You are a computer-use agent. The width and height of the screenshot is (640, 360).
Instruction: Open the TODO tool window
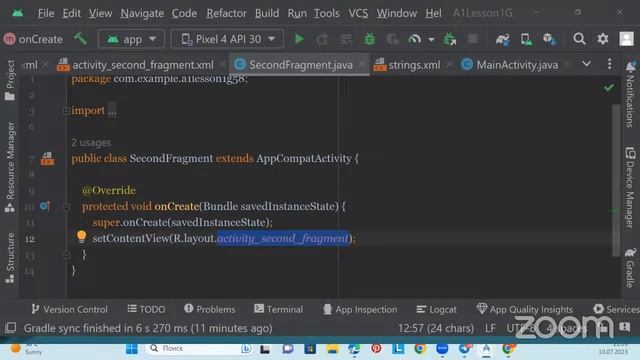(x=146, y=309)
